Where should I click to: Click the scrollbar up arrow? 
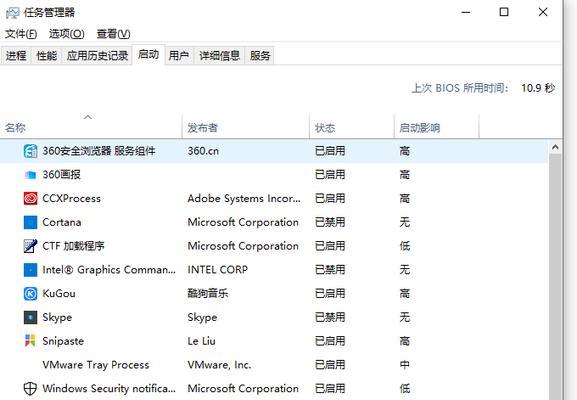[555, 147]
